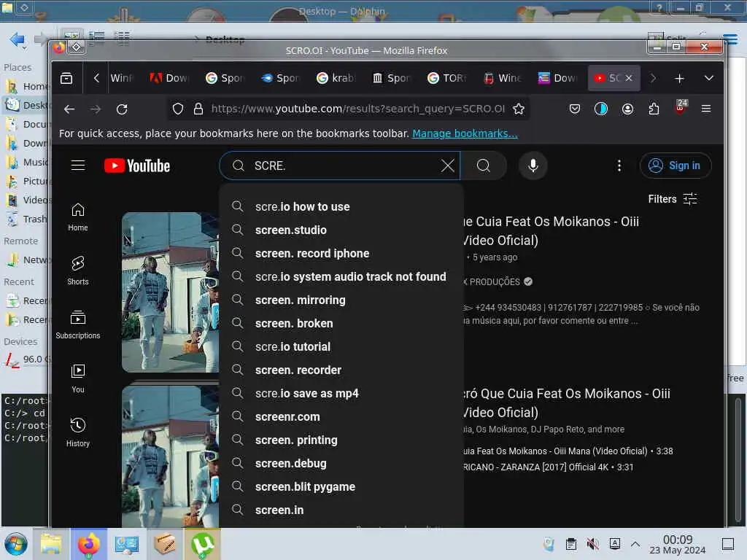Switch to Winf tab

(x=122, y=78)
